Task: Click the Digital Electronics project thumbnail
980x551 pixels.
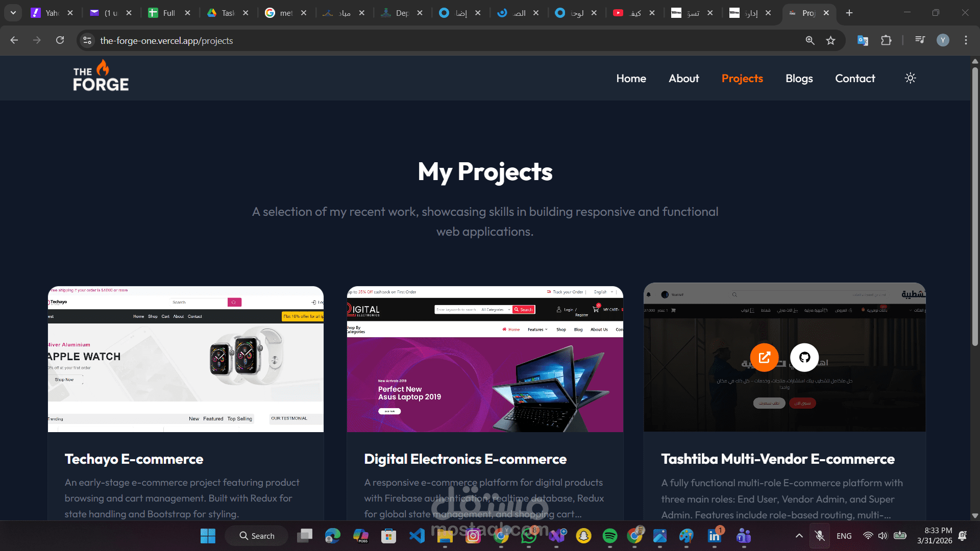Action: coord(485,359)
